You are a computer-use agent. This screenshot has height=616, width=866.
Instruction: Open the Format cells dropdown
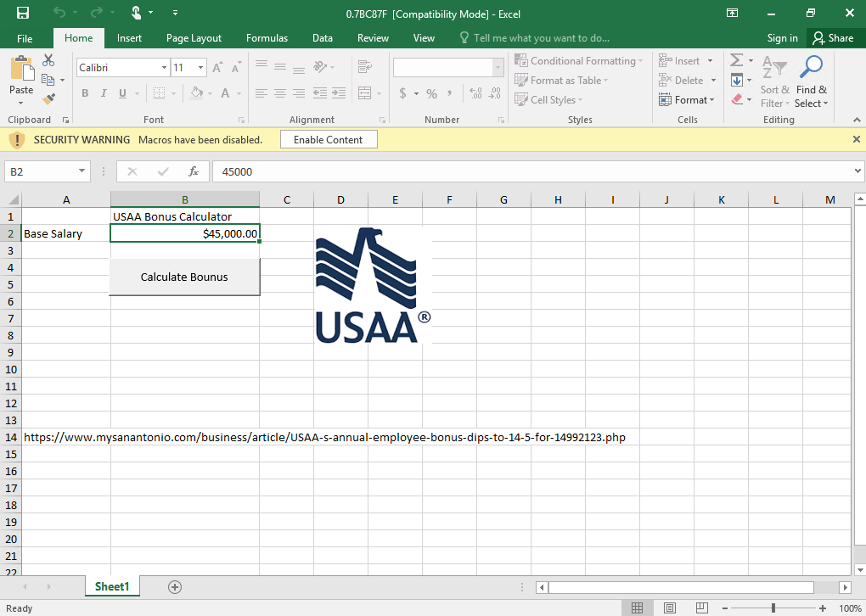click(x=687, y=99)
